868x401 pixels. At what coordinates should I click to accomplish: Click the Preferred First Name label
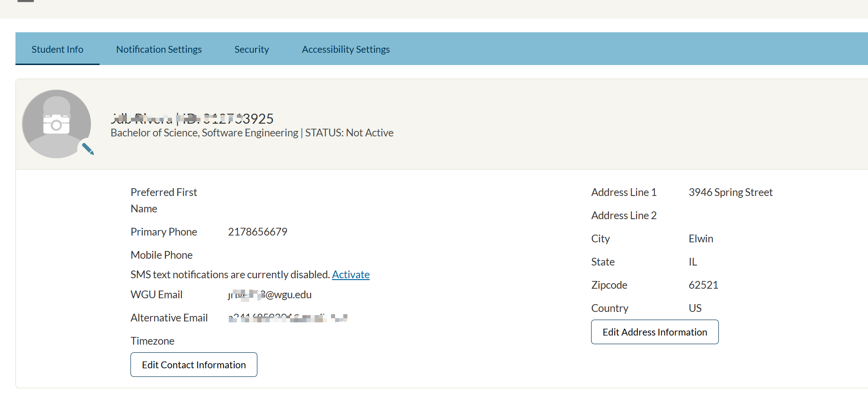pyautogui.click(x=163, y=200)
